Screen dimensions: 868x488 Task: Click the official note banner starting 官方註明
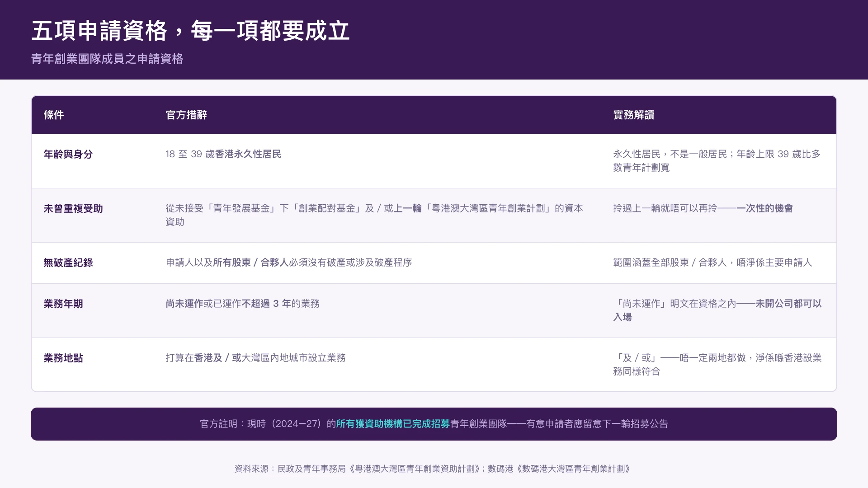pyautogui.click(x=434, y=424)
